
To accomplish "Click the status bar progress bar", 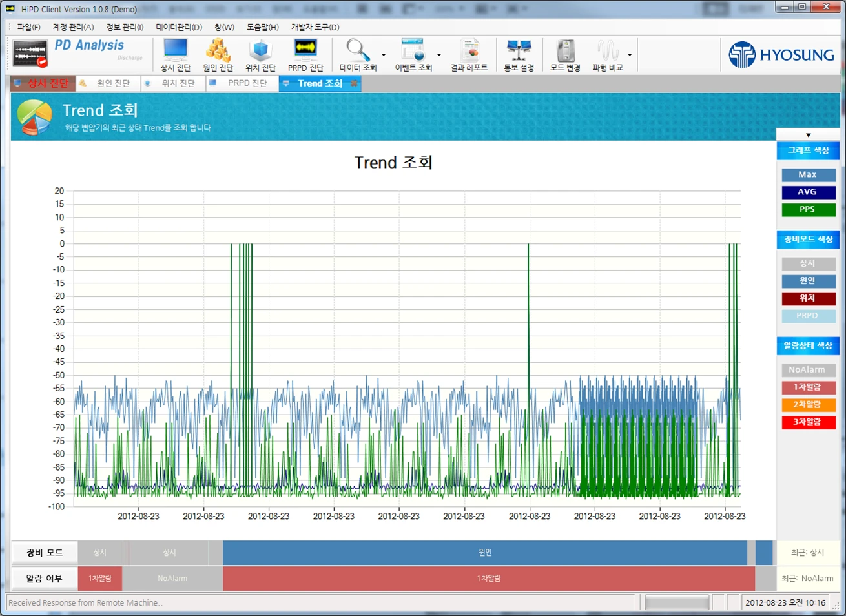I will [677, 602].
